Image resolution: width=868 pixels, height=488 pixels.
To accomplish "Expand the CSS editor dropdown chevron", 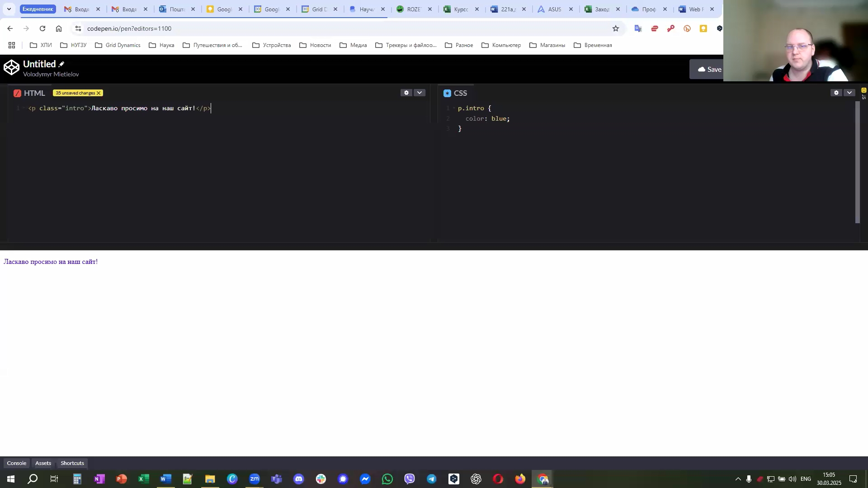I will [849, 93].
